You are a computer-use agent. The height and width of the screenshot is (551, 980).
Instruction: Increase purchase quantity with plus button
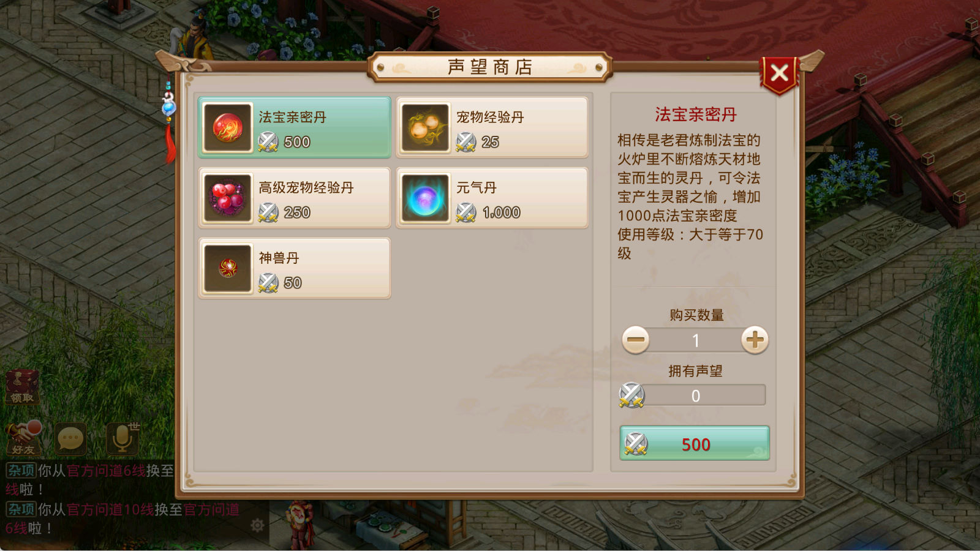click(x=755, y=340)
